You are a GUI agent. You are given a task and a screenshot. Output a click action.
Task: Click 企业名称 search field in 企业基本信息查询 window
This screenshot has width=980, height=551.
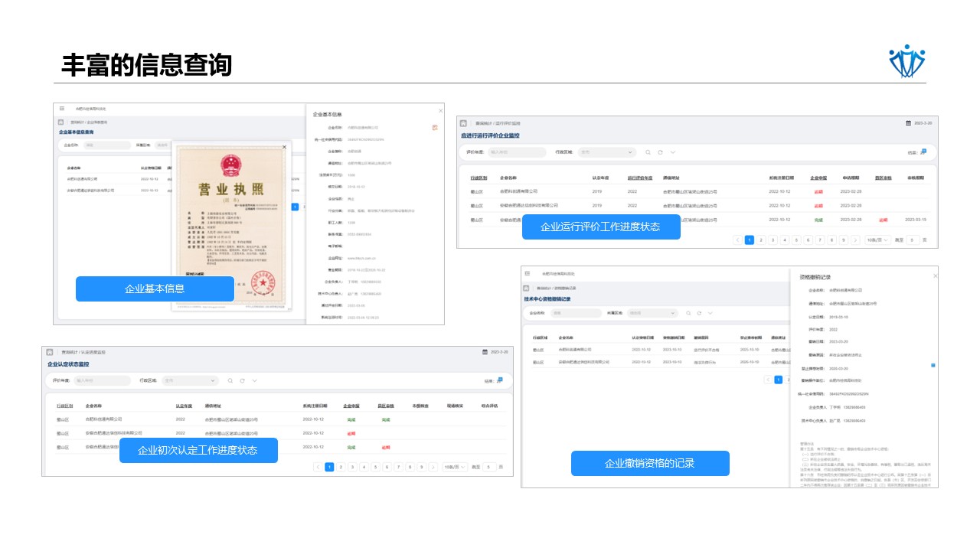tap(106, 144)
